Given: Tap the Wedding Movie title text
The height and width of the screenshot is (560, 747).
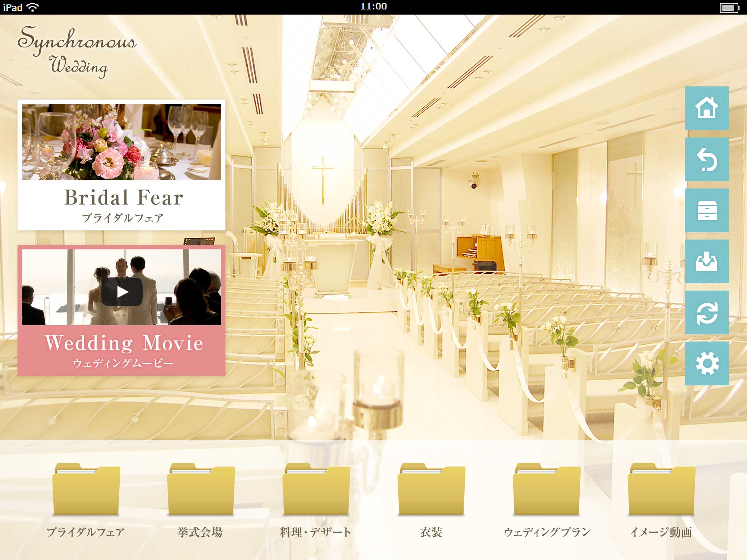Looking at the screenshot, I should click(x=124, y=343).
